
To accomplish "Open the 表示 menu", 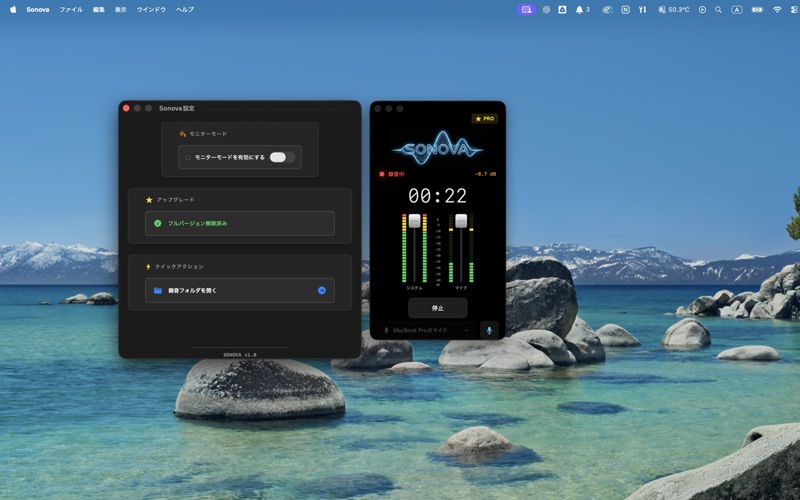I will pyautogui.click(x=120, y=9).
